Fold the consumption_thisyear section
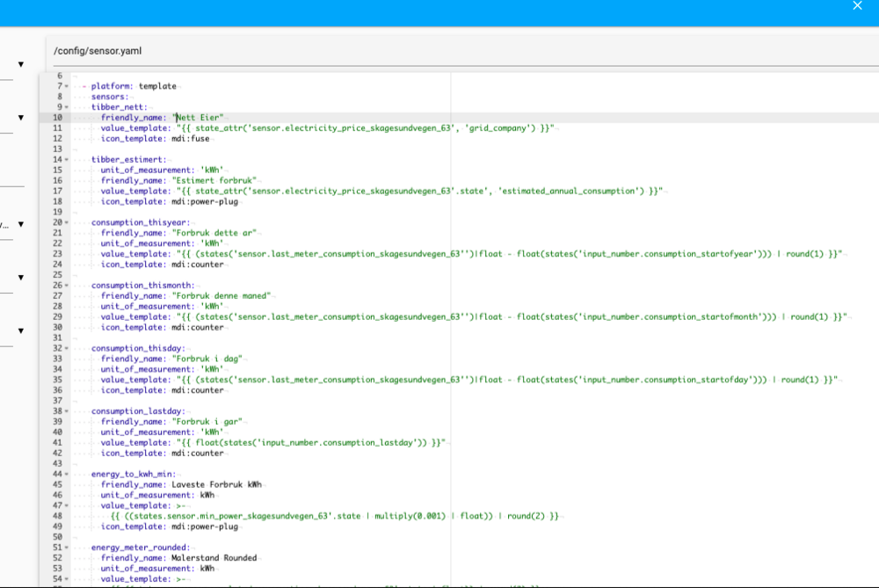Image resolution: width=879 pixels, height=588 pixels. (x=67, y=223)
